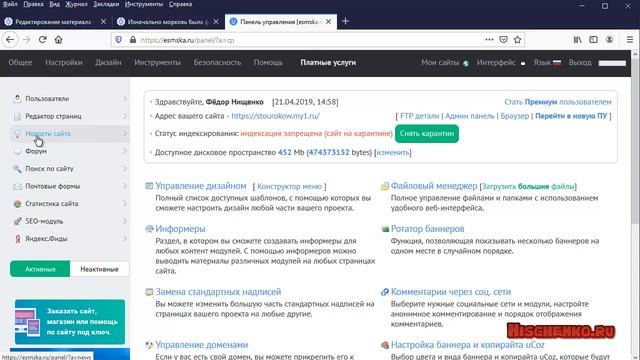Viewport: 640px width, 360px height.
Task: Open the Безопасность panel menu
Action: click(217, 62)
